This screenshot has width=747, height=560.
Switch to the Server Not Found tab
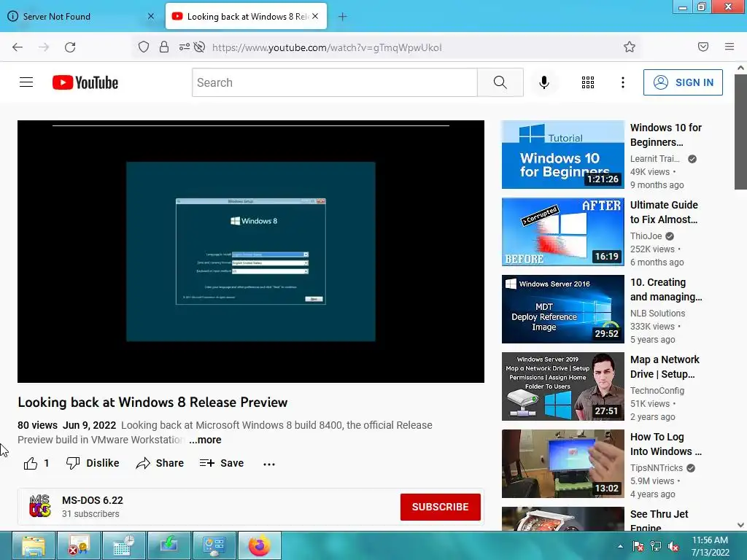[x=75, y=17]
